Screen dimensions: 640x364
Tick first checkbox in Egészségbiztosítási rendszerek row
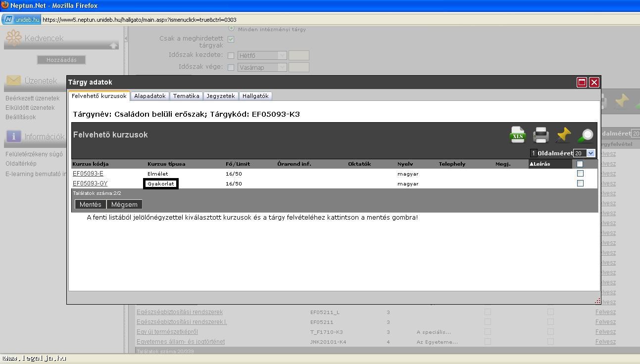pos(488,312)
